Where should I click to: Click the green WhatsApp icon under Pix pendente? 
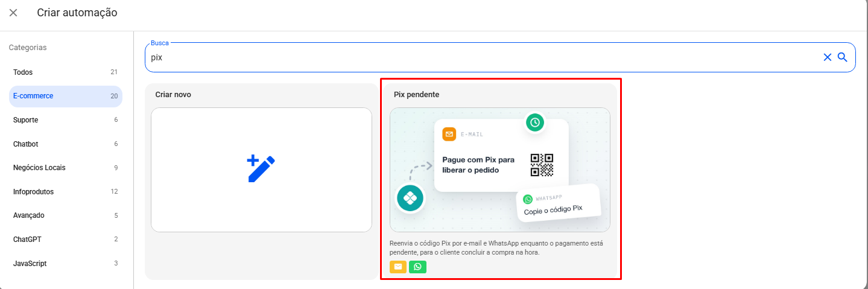[417, 267]
